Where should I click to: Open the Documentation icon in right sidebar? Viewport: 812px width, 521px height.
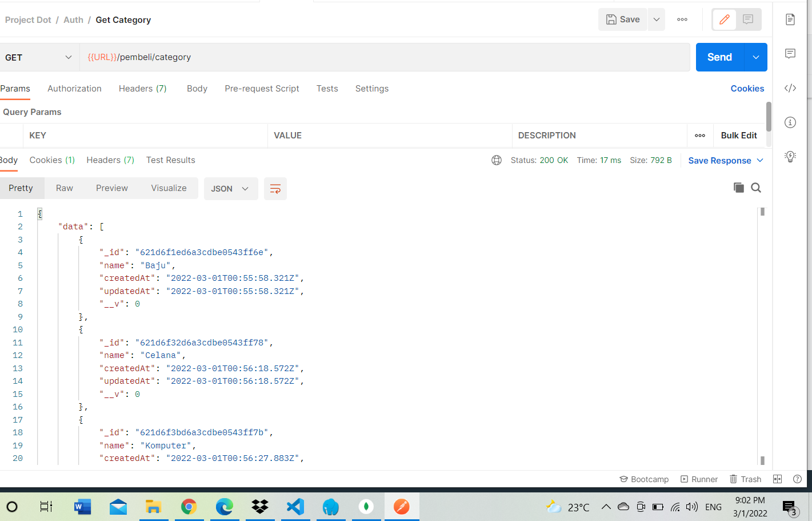790,19
